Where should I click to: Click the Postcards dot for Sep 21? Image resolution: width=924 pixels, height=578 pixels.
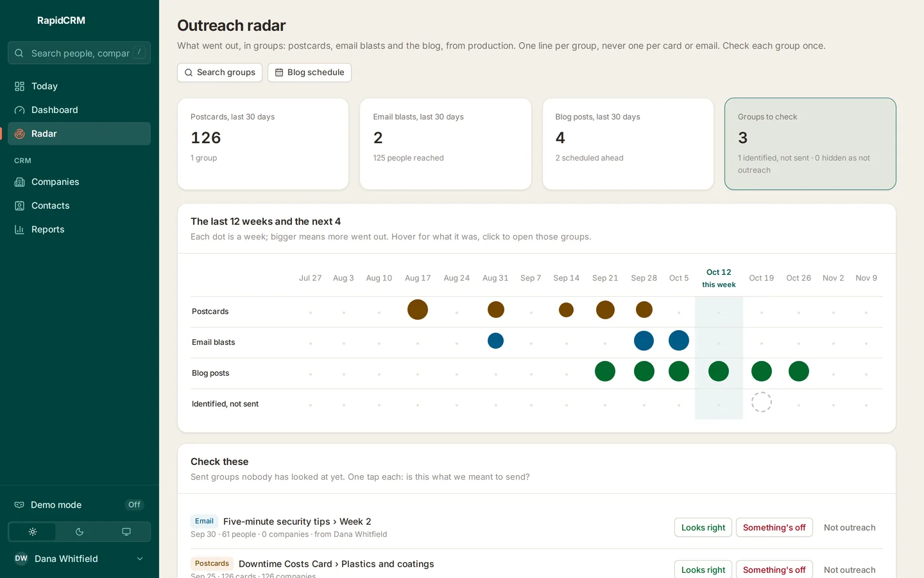(605, 310)
